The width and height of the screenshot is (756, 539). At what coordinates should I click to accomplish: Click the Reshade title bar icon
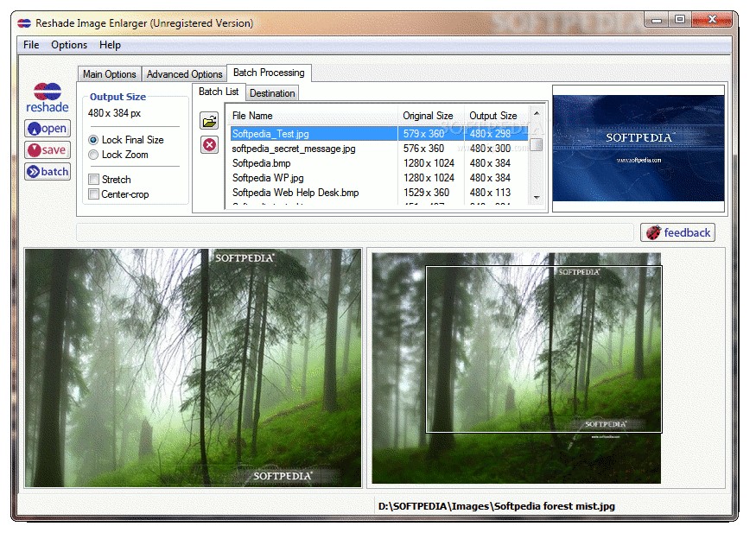(24, 23)
